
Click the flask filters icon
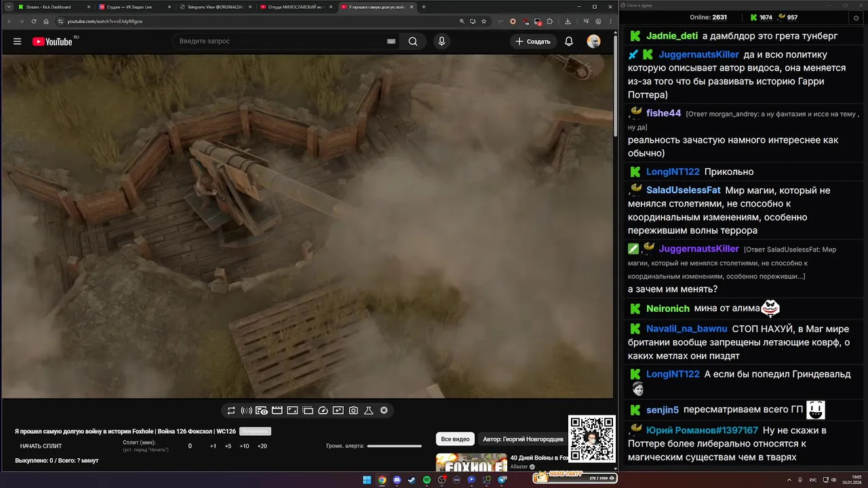(369, 411)
